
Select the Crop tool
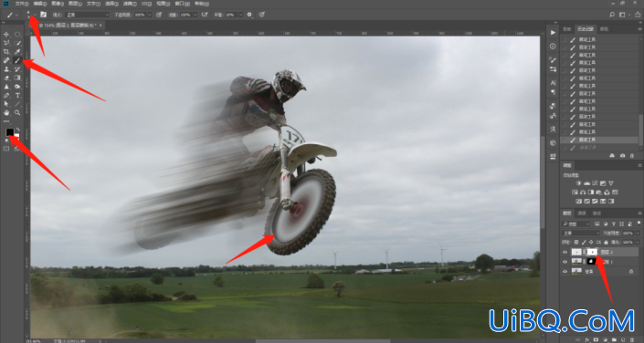[6, 52]
